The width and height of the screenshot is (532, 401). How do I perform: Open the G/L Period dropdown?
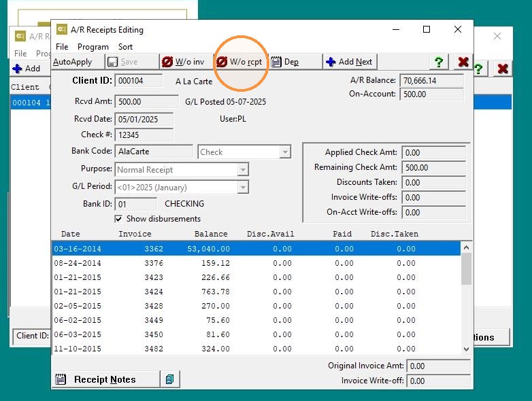tap(243, 188)
